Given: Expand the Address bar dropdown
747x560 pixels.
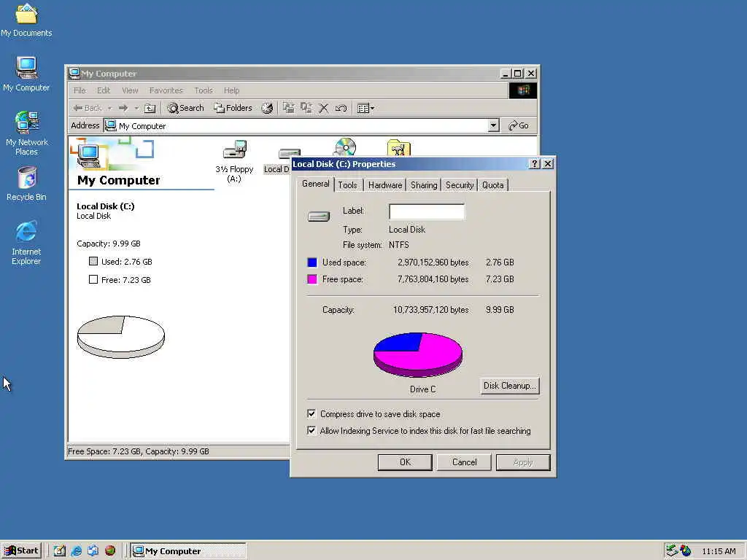Looking at the screenshot, I should pos(494,125).
